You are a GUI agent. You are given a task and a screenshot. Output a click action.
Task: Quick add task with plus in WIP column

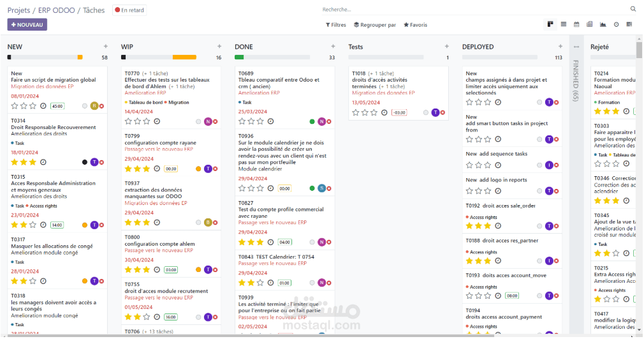point(219,47)
